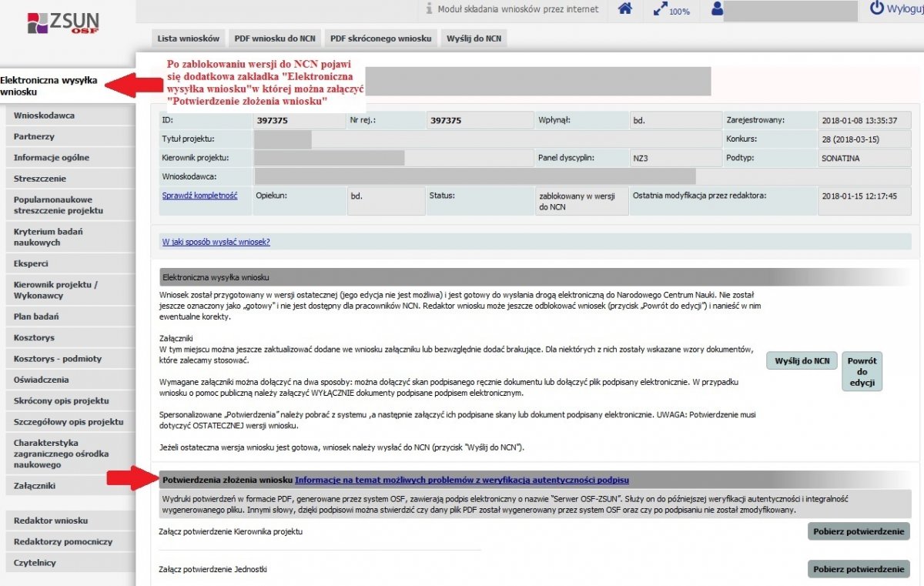The image size is (924, 586).
Task: Open Informacje ogólne in the sidebar
Action: point(70,157)
